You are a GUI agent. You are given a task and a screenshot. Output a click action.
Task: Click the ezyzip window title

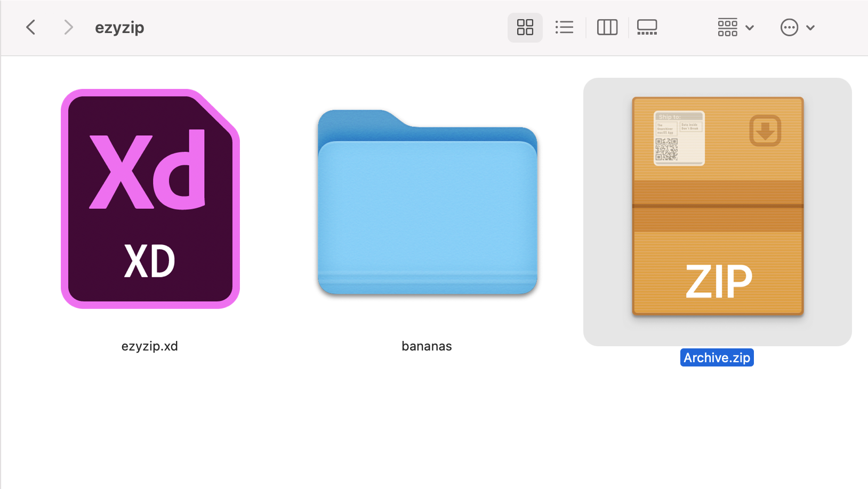point(119,27)
